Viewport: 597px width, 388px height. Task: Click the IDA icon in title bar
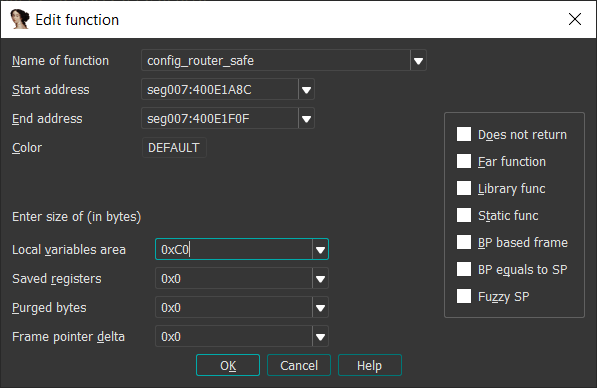click(x=20, y=19)
